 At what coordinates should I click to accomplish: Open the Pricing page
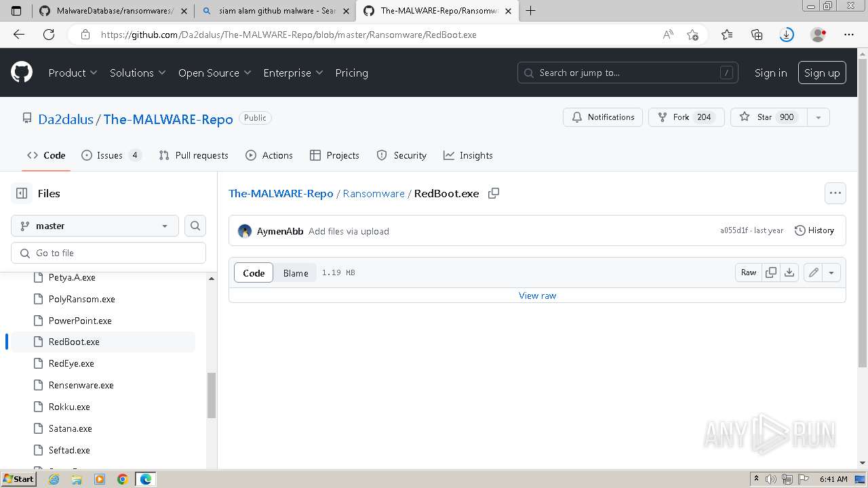pos(351,73)
